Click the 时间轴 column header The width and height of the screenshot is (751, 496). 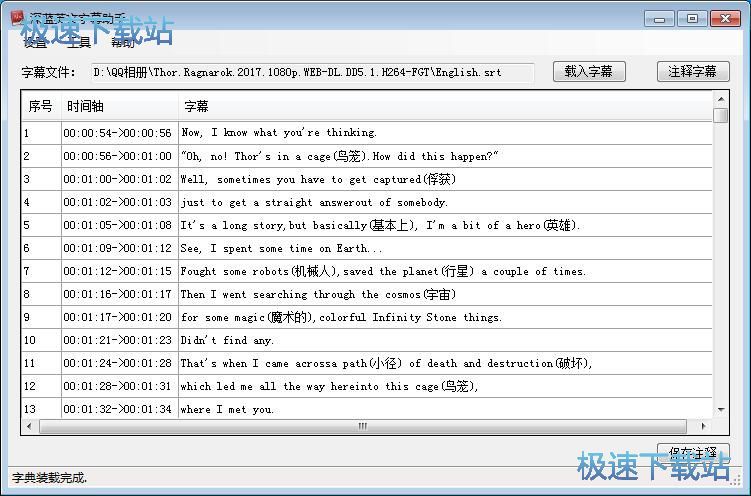(119, 106)
